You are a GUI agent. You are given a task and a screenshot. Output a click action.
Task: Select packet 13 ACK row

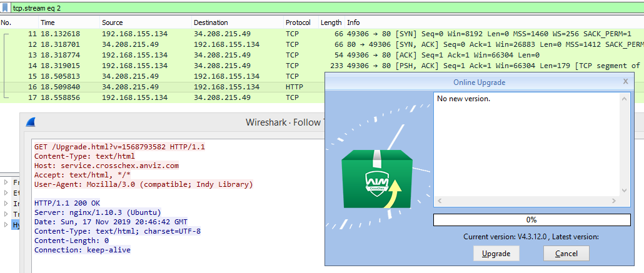tap(322, 55)
